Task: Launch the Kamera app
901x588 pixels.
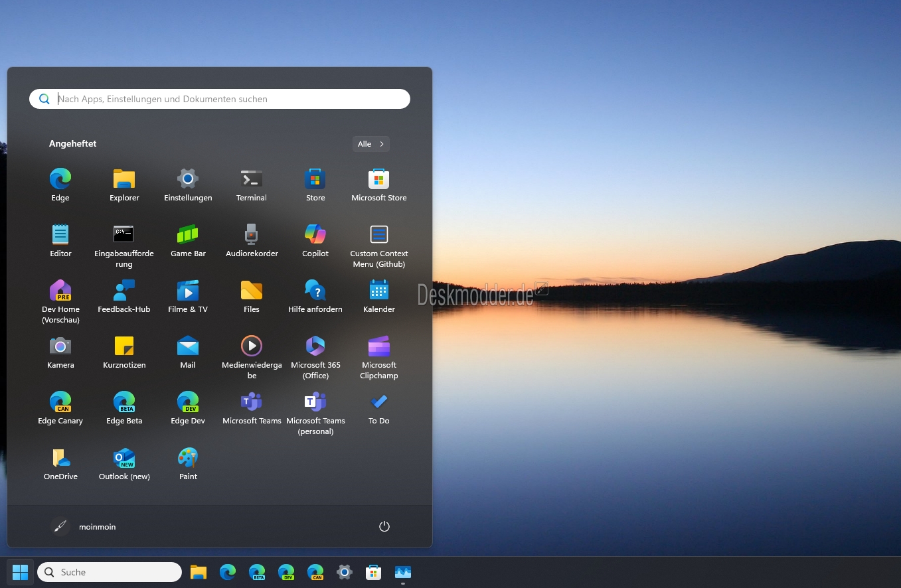Action: point(60,352)
